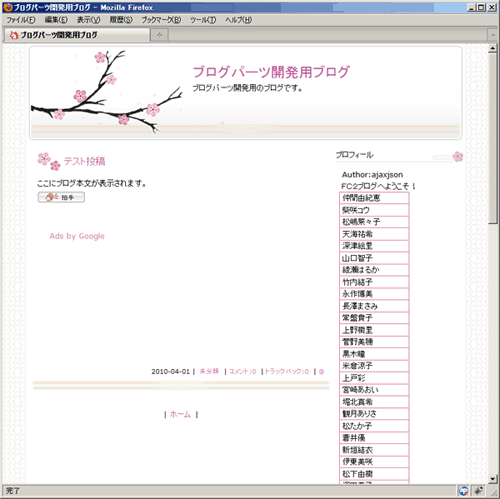Select 蒼井優 in the name list
500x499 pixels.
click(374, 438)
